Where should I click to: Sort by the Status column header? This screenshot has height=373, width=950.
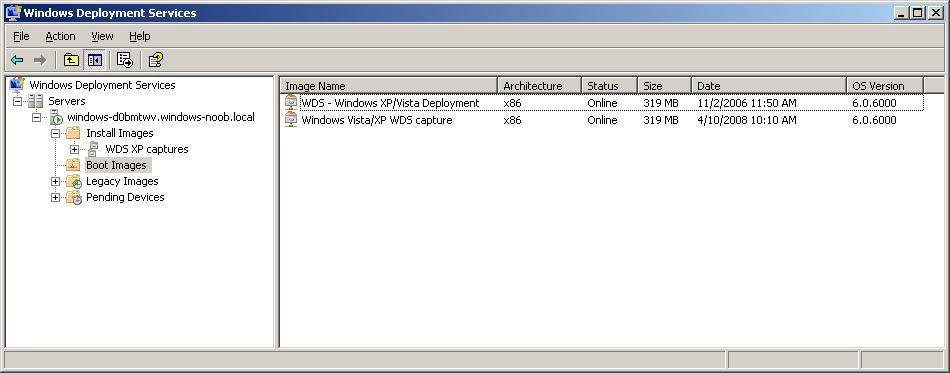(609, 86)
